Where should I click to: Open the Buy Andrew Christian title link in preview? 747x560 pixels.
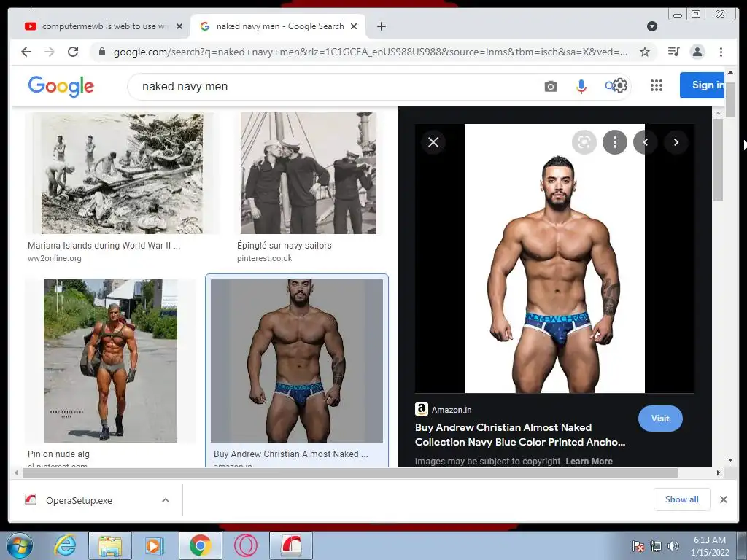click(x=519, y=435)
